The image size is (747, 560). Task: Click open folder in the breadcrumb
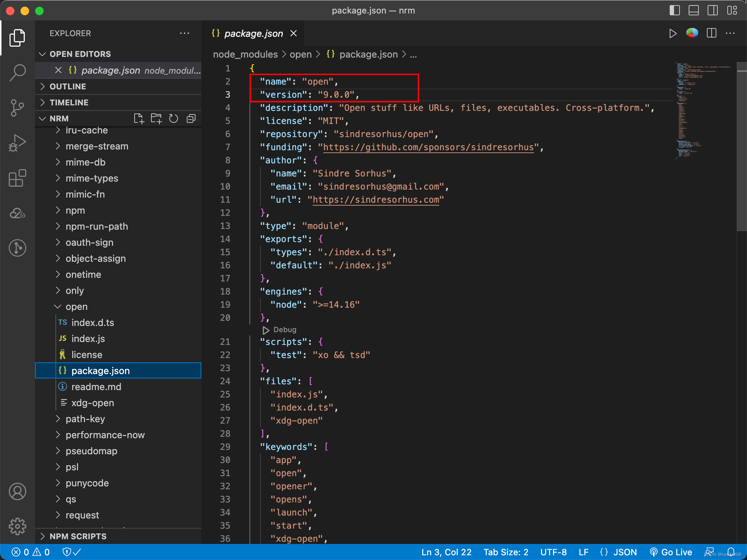coord(301,54)
